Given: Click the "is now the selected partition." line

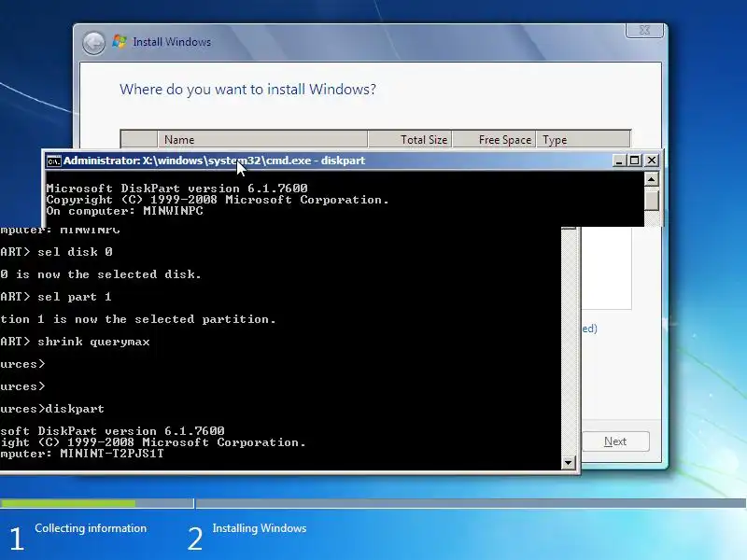Looking at the screenshot, I should (137, 319).
